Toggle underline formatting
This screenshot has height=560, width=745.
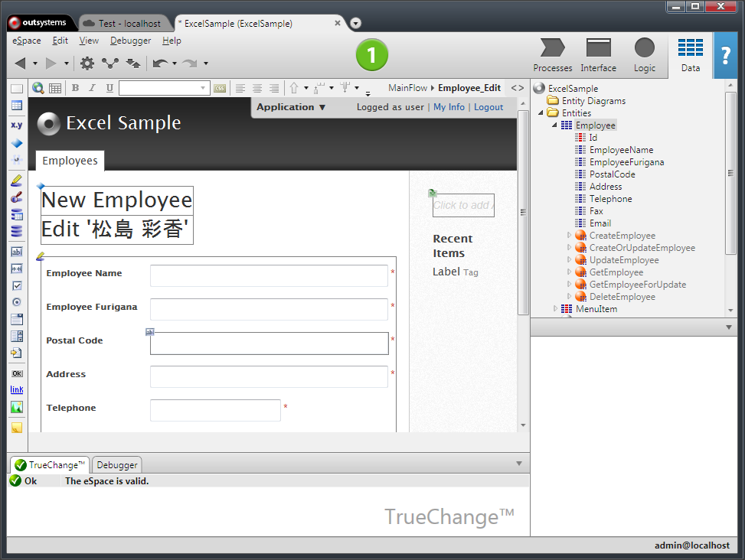pyautogui.click(x=109, y=88)
